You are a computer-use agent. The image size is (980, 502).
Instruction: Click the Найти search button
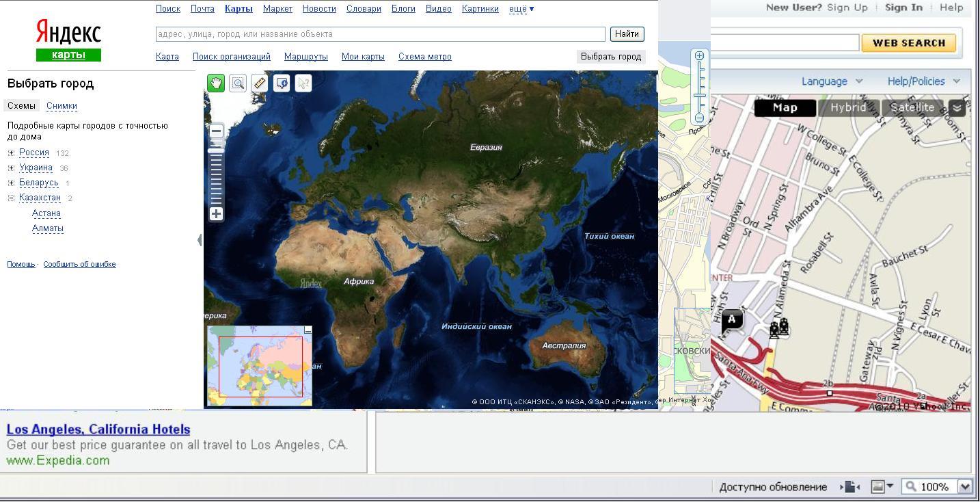(x=627, y=34)
